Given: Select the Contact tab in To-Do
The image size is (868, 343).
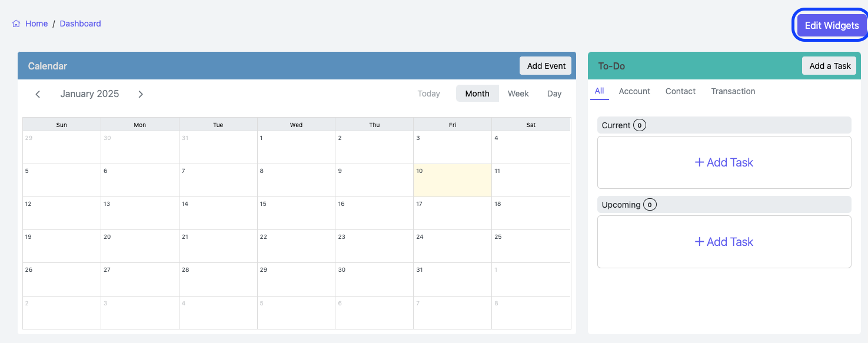Looking at the screenshot, I should click(680, 91).
